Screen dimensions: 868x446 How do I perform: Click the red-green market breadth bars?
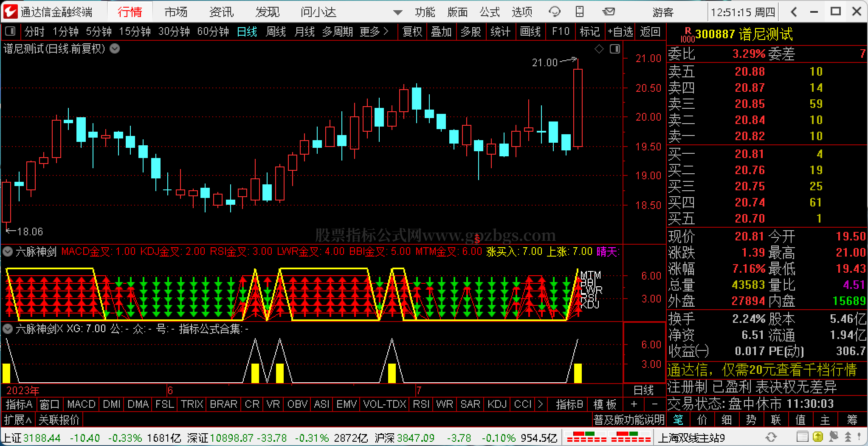coord(609,437)
